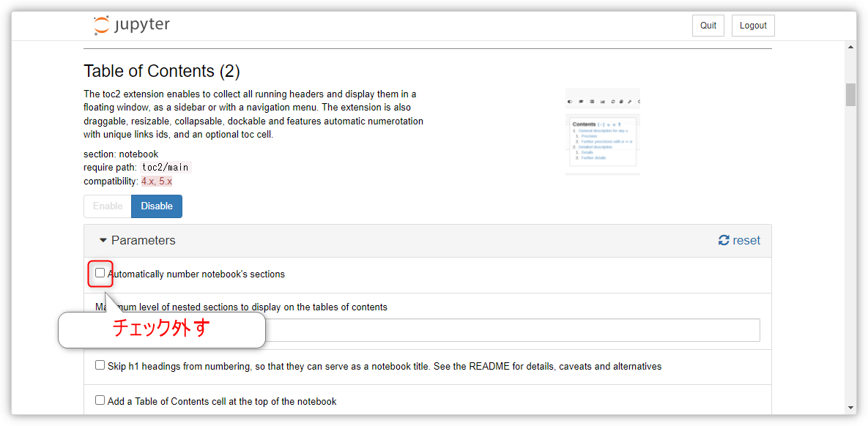Click the 4.x, 5.x compatibility text
The height and width of the screenshot is (426, 868).
coord(157,182)
